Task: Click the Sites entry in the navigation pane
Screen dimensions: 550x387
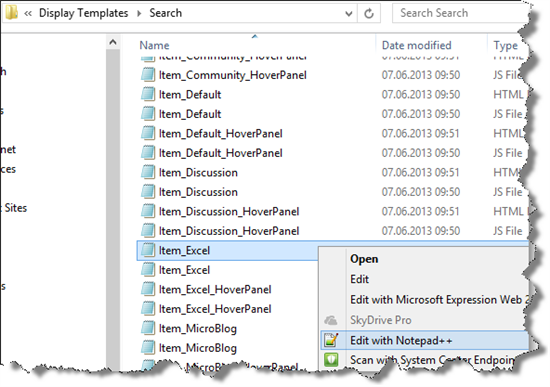Action: pyautogui.click(x=15, y=208)
